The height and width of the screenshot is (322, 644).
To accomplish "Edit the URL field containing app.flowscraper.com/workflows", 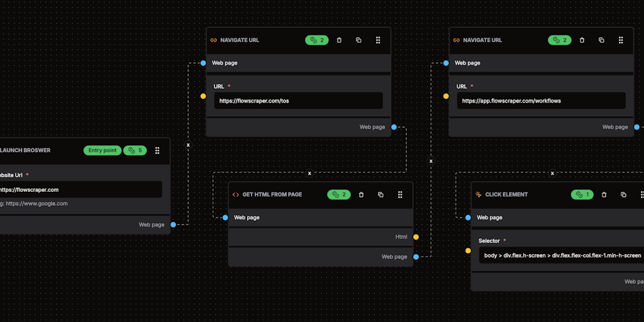I will pyautogui.click(x=541, y=101).
